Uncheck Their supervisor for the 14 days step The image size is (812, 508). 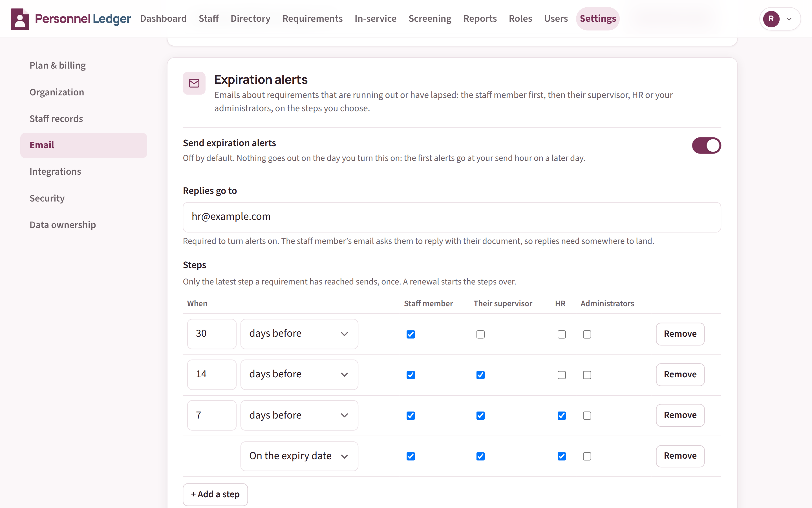[480, 375]
